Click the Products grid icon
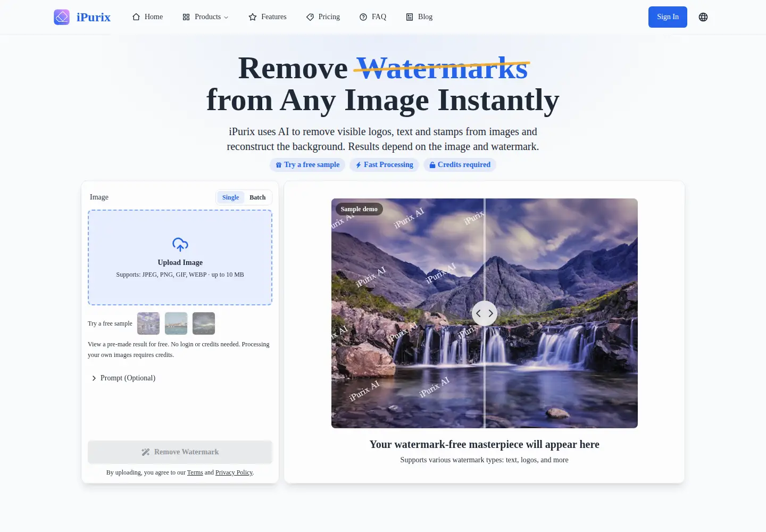766x532 pixels. click(186, 17)
